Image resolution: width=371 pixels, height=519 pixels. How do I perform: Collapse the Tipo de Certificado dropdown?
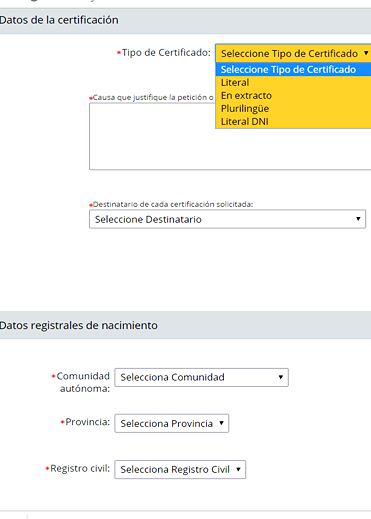[x=293, y=53]
